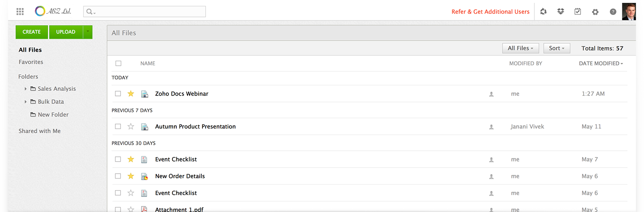This screenshot has width=644, height=212.
Task: Open the Sort dropdown
Action: pyautogui.click(x=557, y=48)
